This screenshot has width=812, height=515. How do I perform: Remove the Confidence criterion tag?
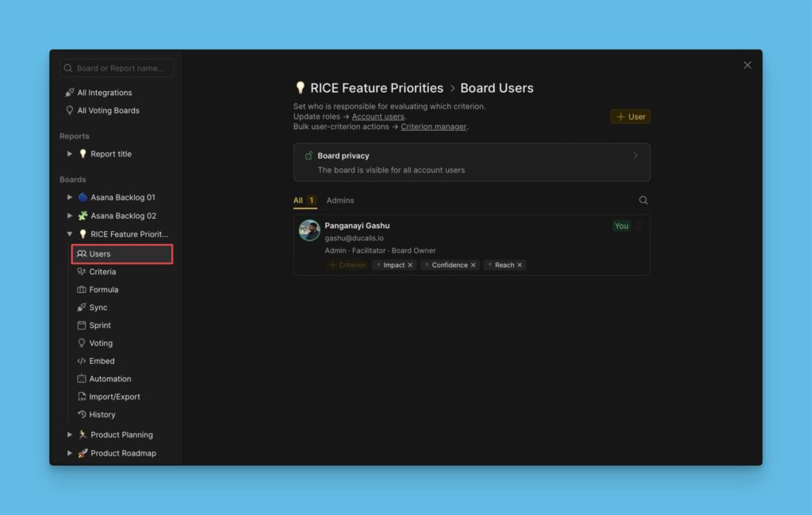pyautogui.click(x=472, y=265)
